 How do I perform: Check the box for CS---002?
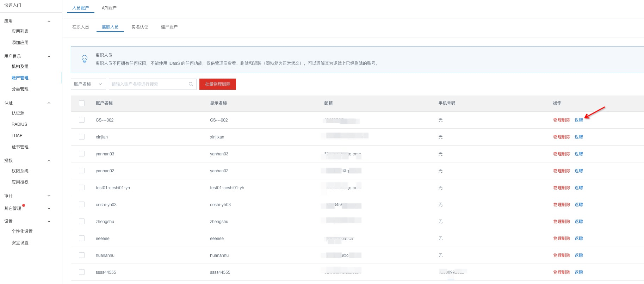click(x=82, y=120)
